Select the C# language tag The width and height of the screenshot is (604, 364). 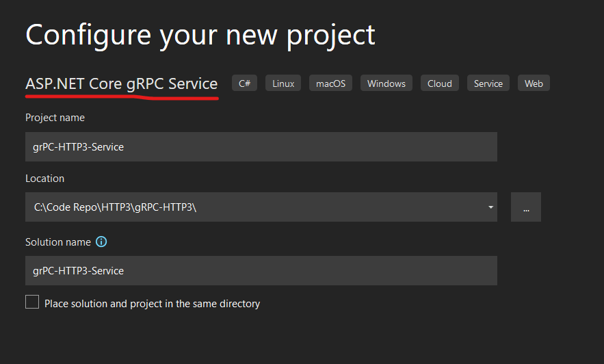pyautogui.click(x=244, y=83)
